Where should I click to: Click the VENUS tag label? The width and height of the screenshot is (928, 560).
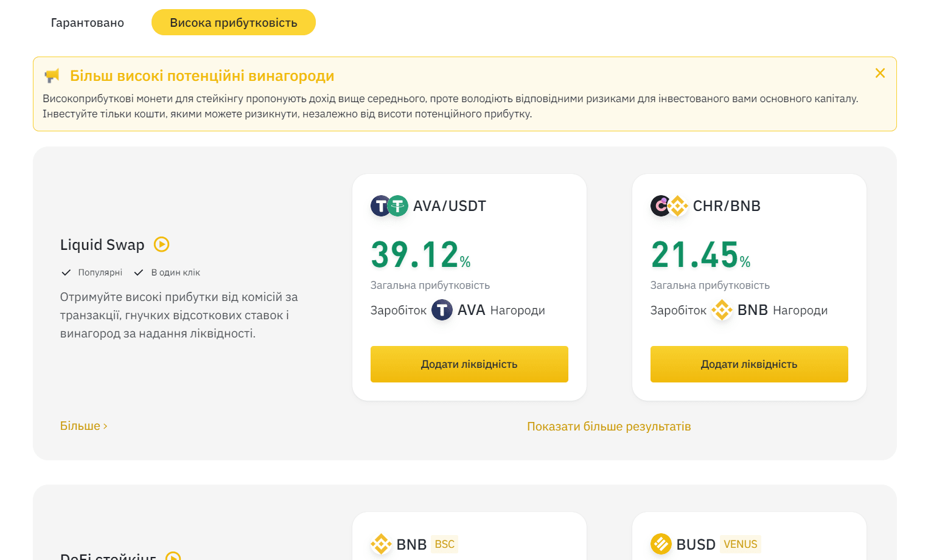(741, 544)
